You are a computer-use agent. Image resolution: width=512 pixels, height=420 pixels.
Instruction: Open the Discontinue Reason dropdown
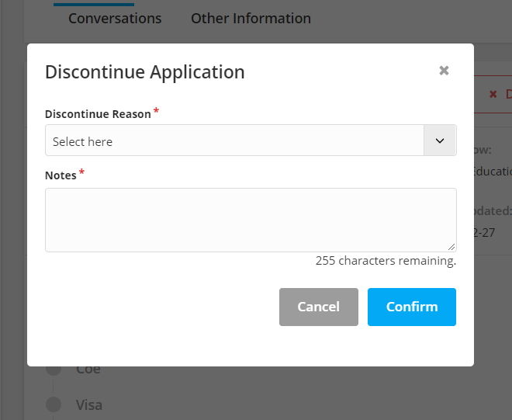[x=251, y=141]
